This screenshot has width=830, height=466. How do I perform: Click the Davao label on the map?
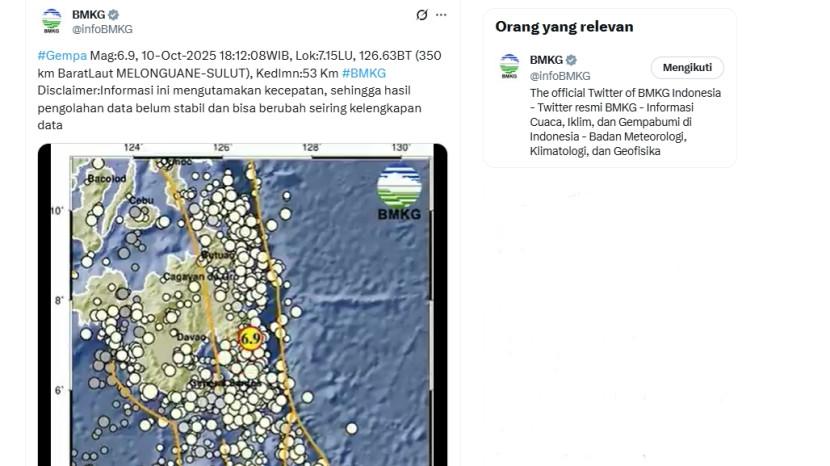[190, 337]
